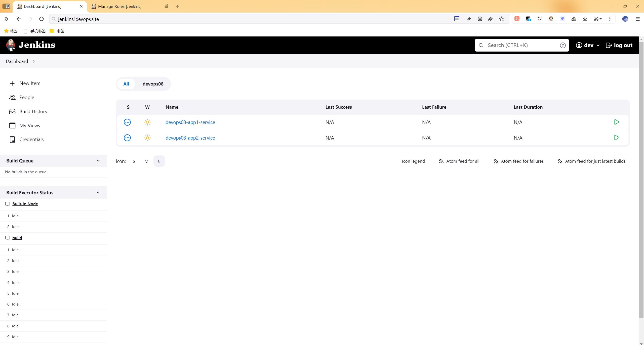The width and height of the screenshot is (644, 345).
Task: Click the Jenkins butler logo
Action: [11, 45]
